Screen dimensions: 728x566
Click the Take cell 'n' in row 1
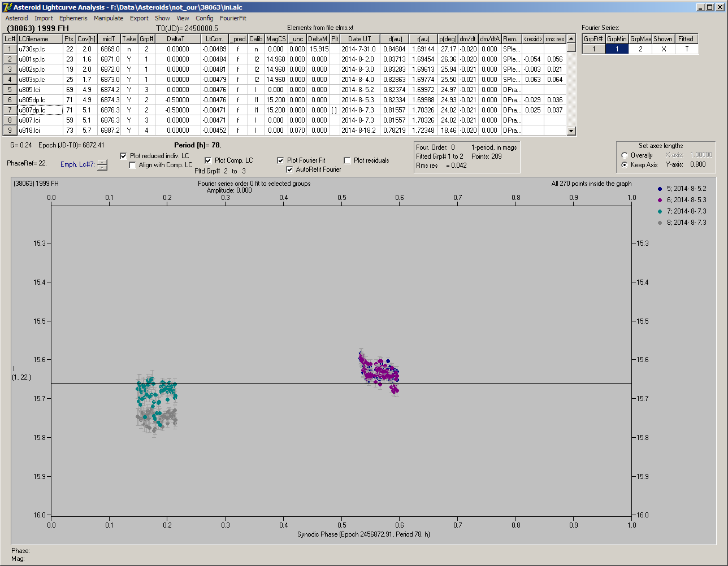click(129, 49)
